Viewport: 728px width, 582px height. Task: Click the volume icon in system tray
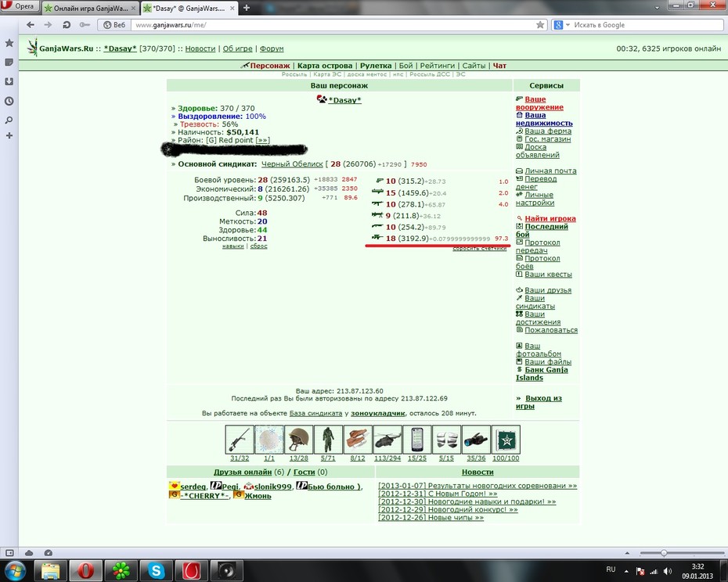pyautogui.click(x=668, y=571)
